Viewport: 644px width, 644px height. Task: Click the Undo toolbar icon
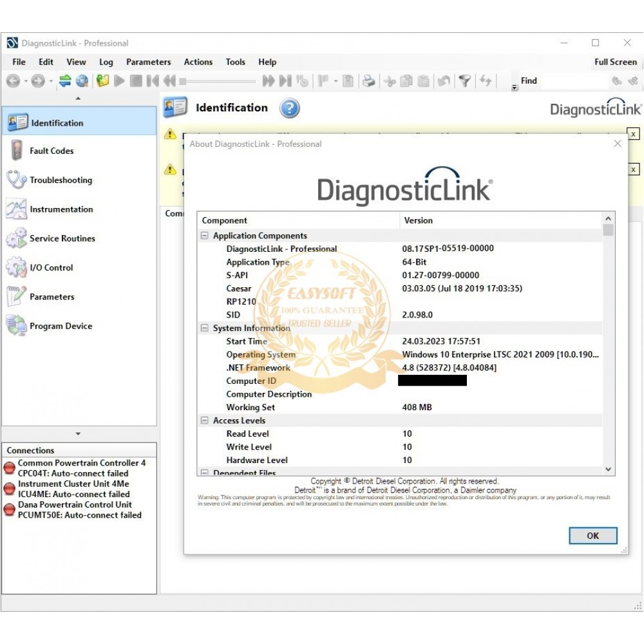click(444, 81)
